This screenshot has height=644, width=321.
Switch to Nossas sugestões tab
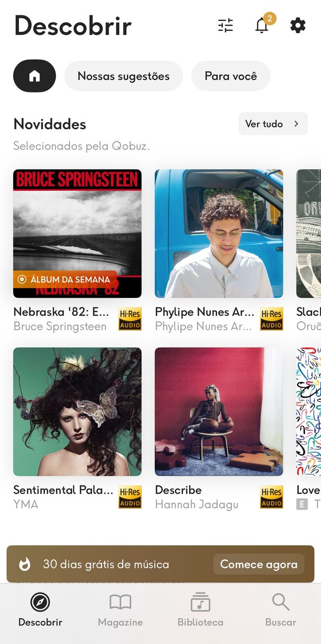coord(123,76)
